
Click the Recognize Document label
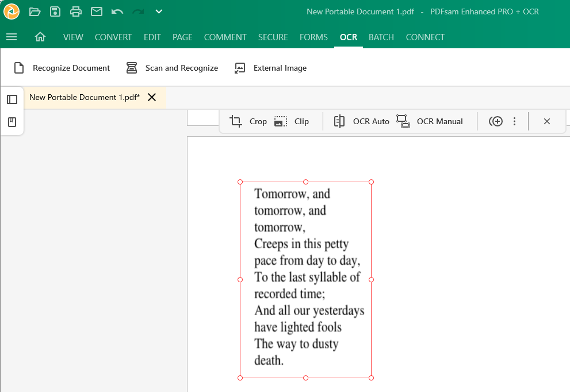[71, 68]
